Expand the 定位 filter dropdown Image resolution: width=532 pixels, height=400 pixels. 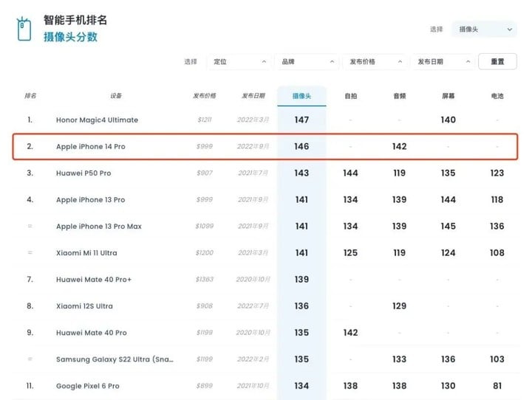[239, 62]
